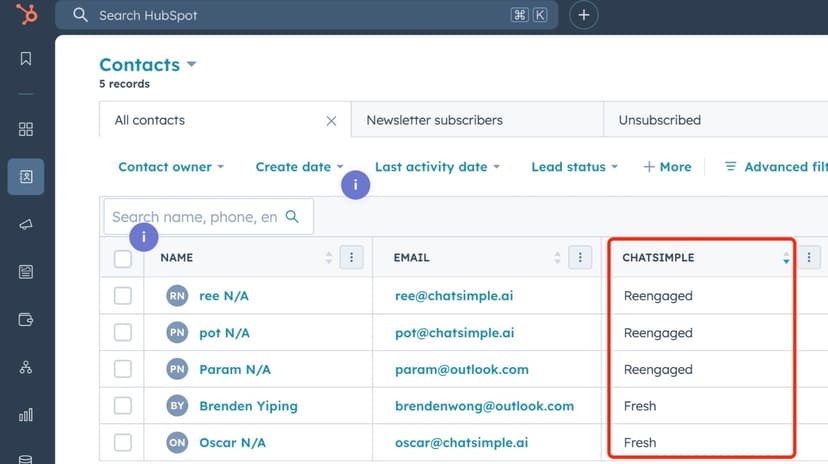Focus the Search name, phone field
Image resolution: width=828 pixels, height=464 pixels.
[209, 216]
